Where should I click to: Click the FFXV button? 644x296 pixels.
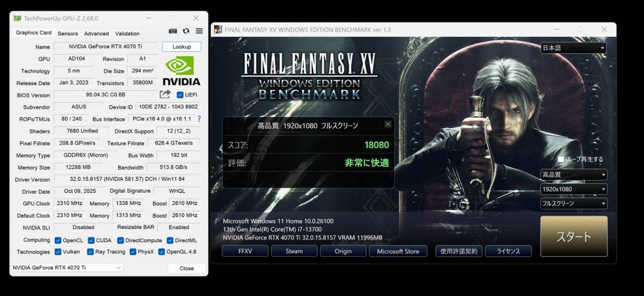(x=245, y=251)
